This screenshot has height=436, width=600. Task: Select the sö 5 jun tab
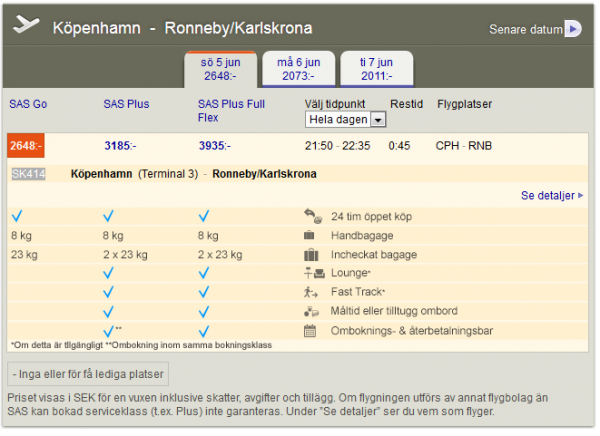(x=218, y=67)
